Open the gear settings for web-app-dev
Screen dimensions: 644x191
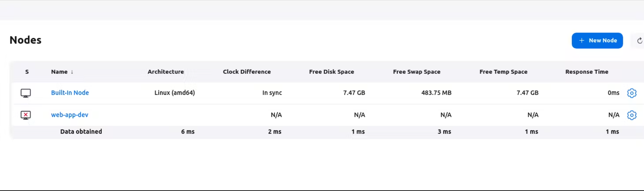(x=632, y=115)
